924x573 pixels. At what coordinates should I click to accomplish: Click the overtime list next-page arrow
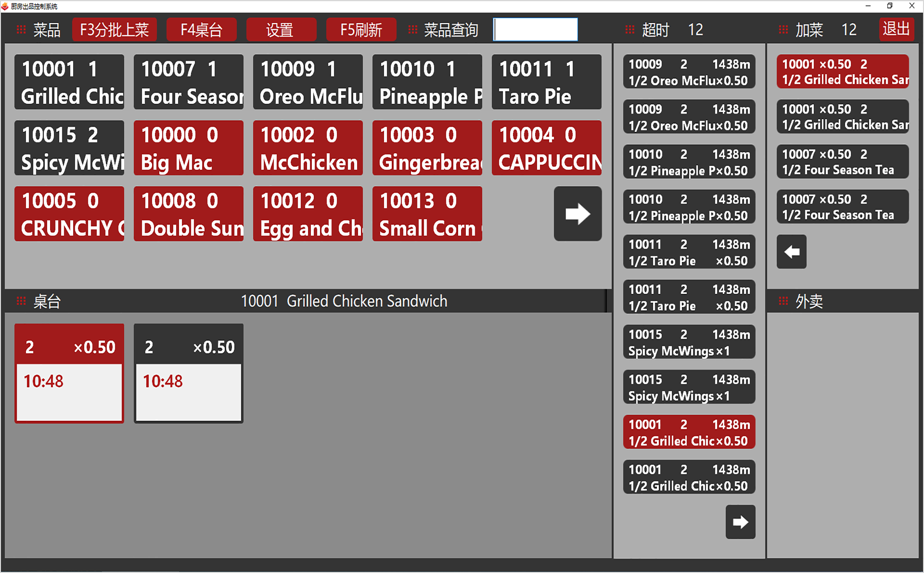tap(740, 522)
